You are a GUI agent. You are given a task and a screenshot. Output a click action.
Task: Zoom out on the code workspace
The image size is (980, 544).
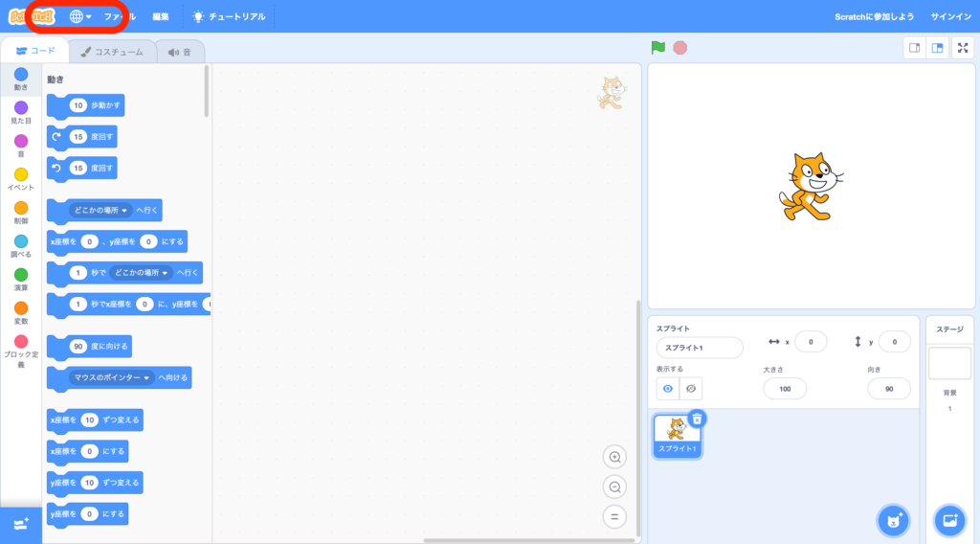(614, 487)
